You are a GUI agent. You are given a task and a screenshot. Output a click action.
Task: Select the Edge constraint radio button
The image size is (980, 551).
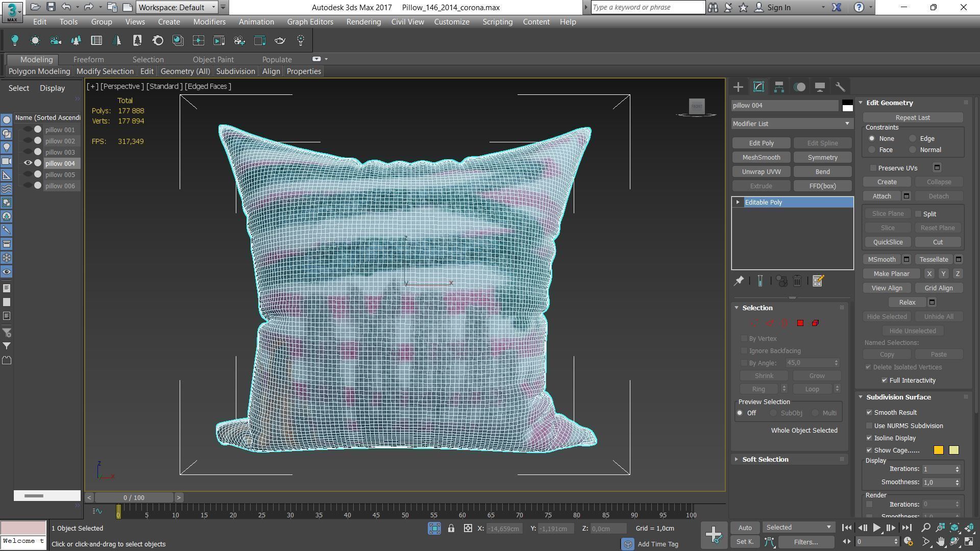pos(913,139)
